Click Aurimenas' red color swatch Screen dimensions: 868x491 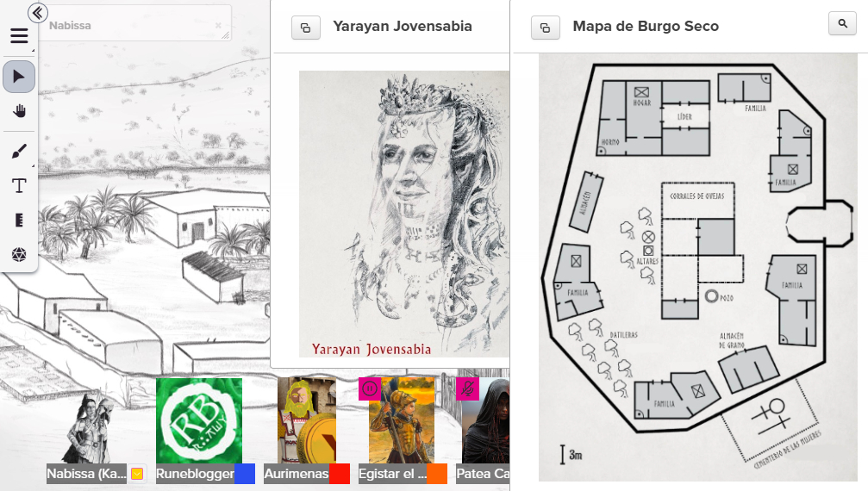point(340,474)
